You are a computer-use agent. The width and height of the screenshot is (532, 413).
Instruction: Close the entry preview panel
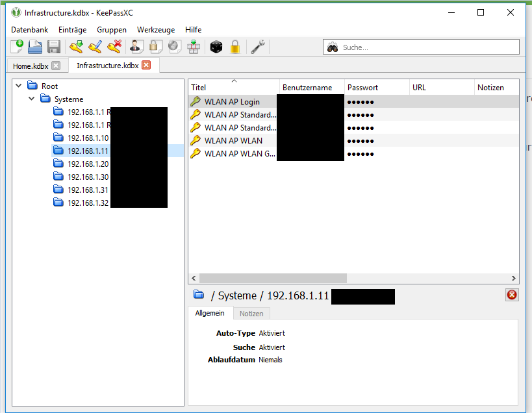point(512,294)
